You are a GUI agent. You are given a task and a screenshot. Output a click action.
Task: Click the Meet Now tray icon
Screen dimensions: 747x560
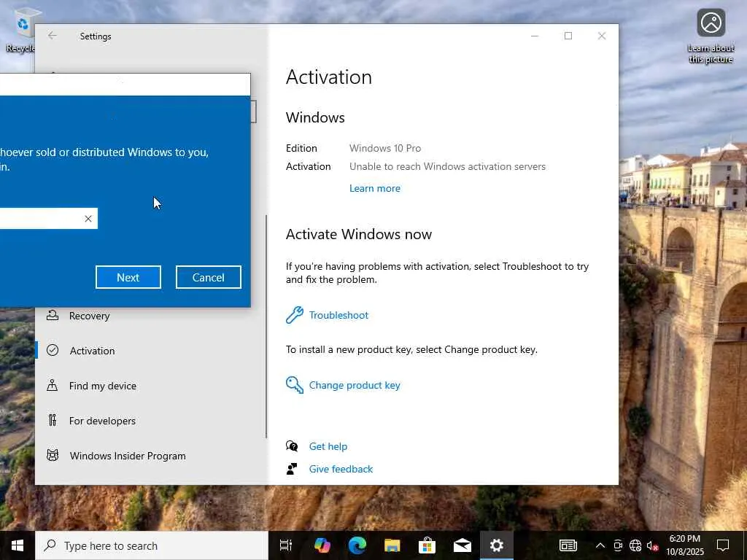[x=618, y=545]
